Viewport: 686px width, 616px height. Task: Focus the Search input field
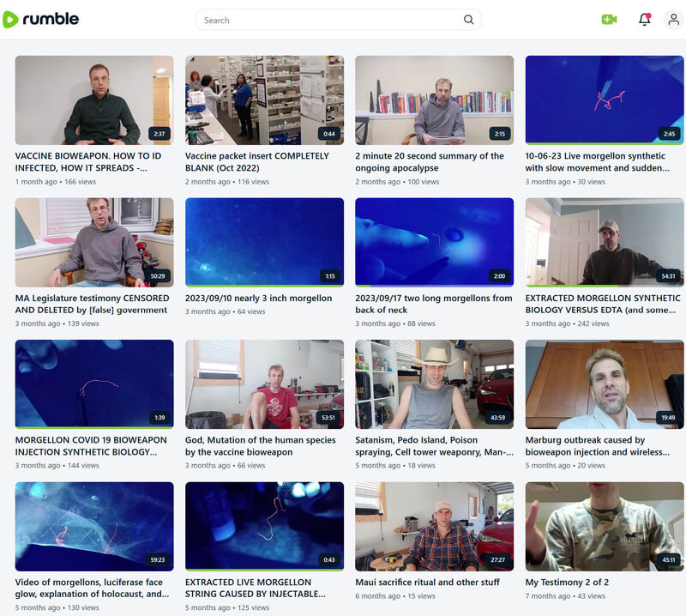pyautogui.click(x=339, y=20)
